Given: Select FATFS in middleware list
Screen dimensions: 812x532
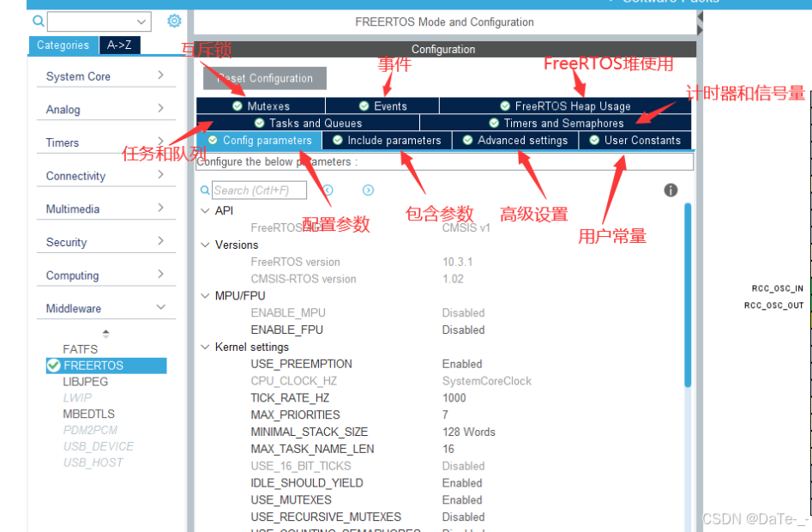Looking at the screenshot, I should coord(81,349).
